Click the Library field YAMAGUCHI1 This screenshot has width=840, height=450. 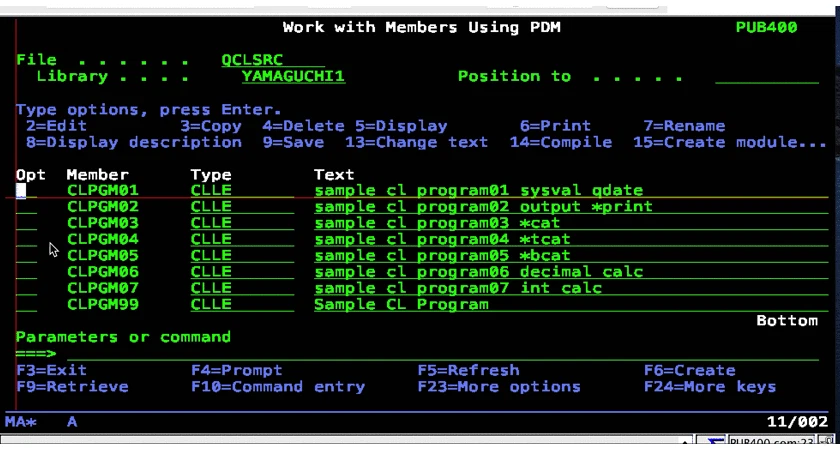pyautogui.click(x=293, y=76)
